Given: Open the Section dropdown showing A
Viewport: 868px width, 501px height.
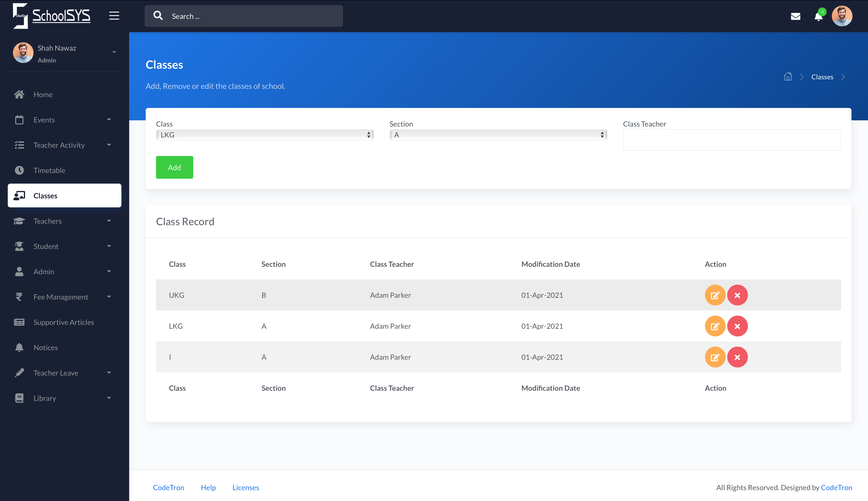Looking at the screenshot, I should click(498, 135).
